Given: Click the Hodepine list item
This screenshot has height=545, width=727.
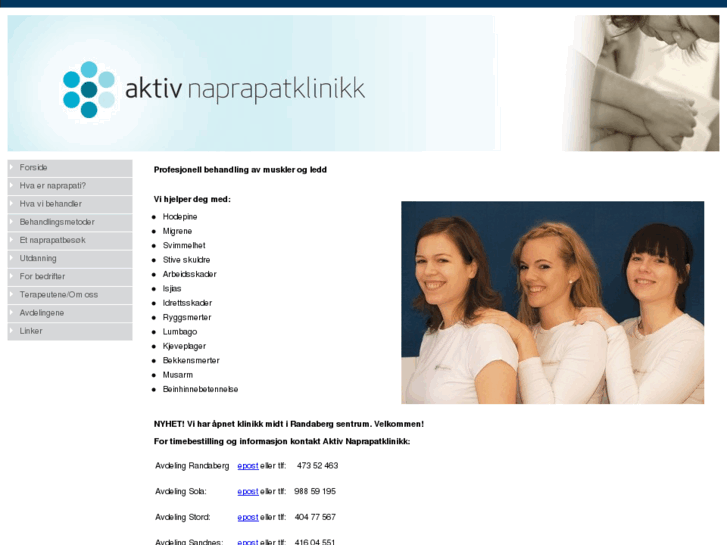Looking at the screenshot, I should (180, 217).
